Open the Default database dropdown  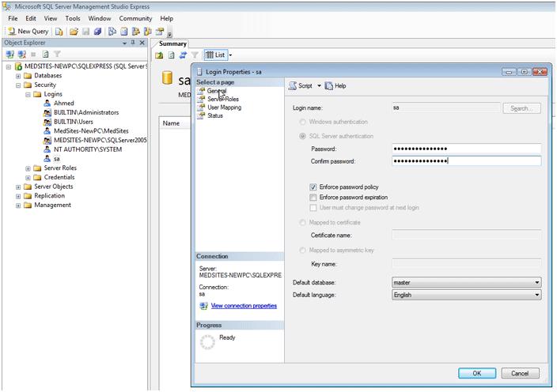coord(467,283)
